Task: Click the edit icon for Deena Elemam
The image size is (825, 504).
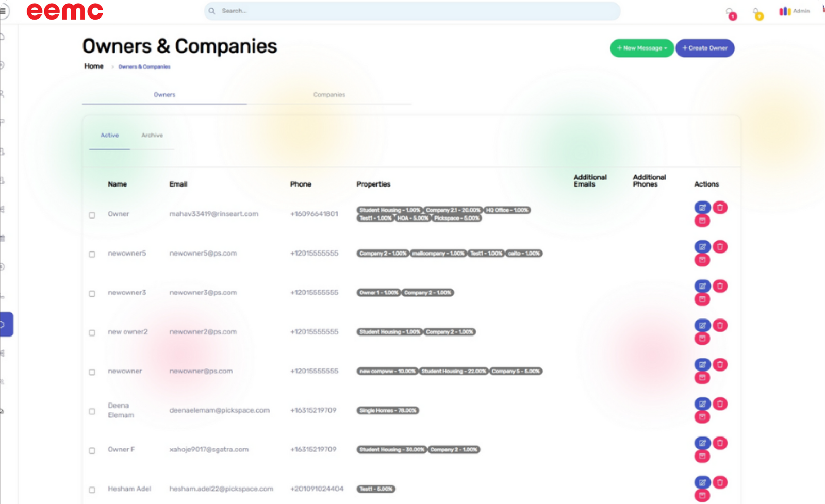Action: click(702, 404)
